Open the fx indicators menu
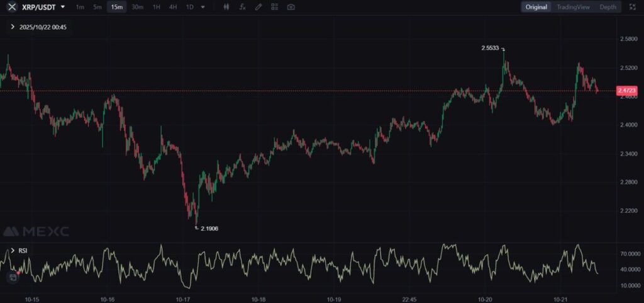Screen dimensions: 644x303 (242, 7)
